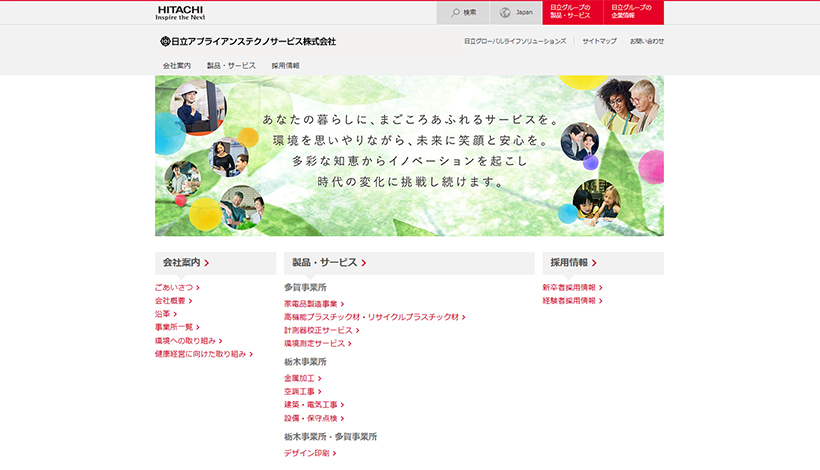Screen dimensions: 820x470
Task: Click 日立アプライアンステクノサービス株式会社 company title
Action: pos(254,41)
